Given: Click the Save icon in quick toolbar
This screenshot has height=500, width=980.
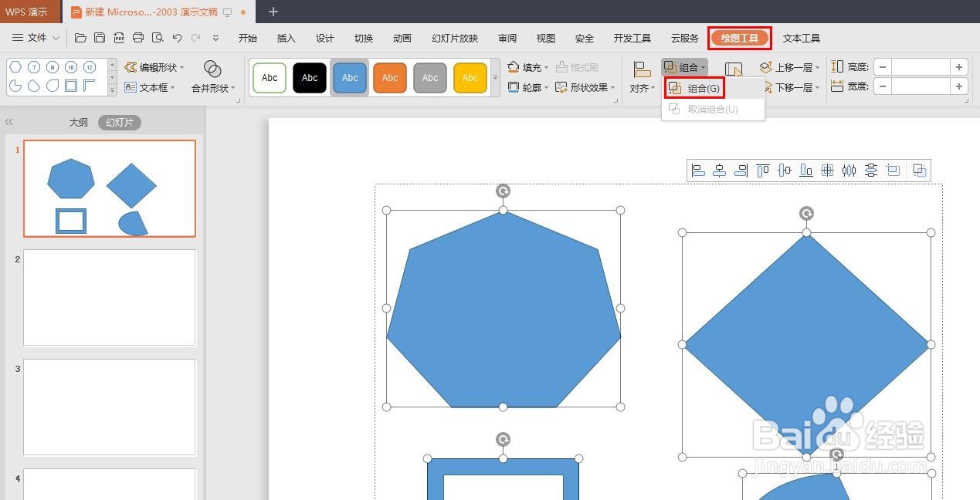Looking at the screenshot, I should (100, 38).
